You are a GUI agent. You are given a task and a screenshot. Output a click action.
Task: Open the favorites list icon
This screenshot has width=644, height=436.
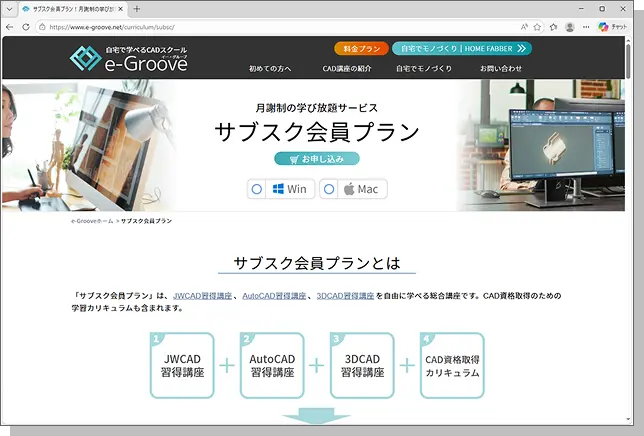[554, 27]
